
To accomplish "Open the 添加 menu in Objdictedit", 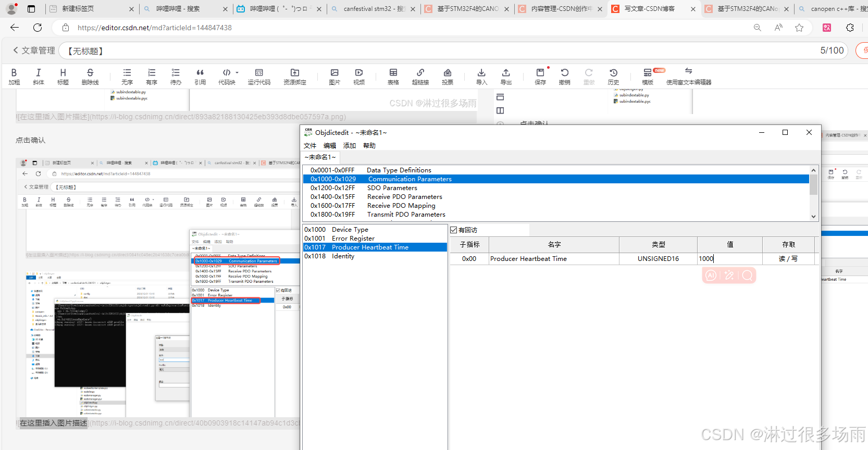I will (350, 146).
